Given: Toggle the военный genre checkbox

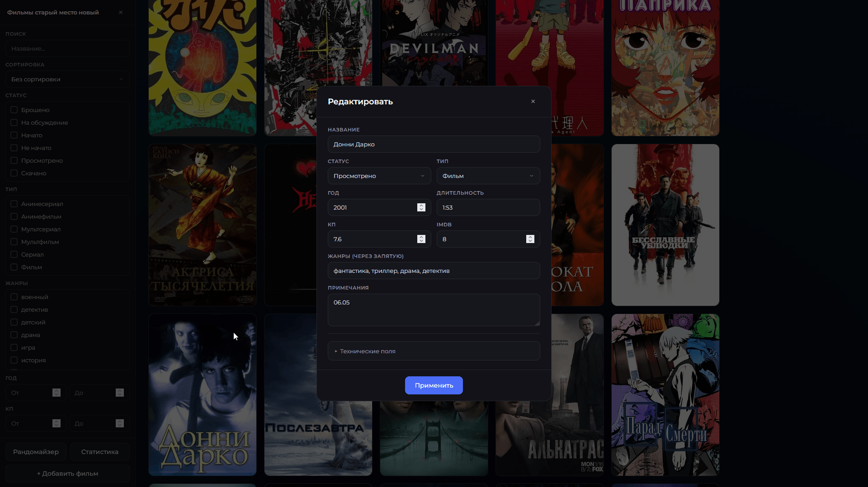Looking at the screenshot, I should click(14, 297).
